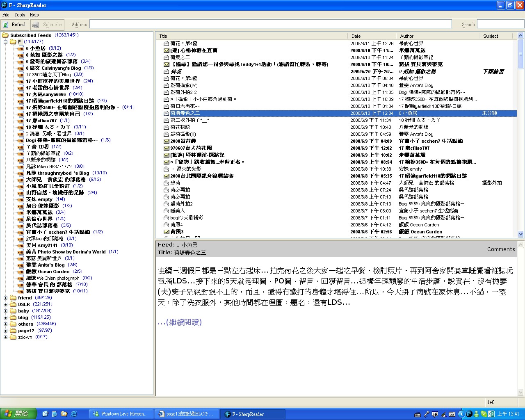Click article list scrollbar up arrow
The height and width of the screenshot is (420, 525).
(x=521, y=36)
